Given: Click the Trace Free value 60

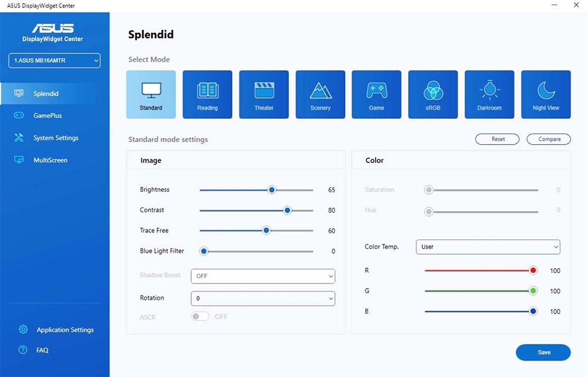Looking at the screenshot, I should (x=332, y=231).
